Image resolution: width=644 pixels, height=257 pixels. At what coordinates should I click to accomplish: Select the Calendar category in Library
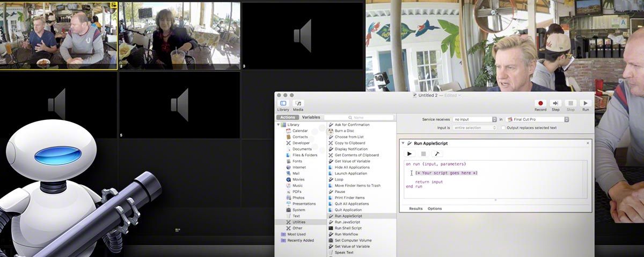tap(296, 131)
